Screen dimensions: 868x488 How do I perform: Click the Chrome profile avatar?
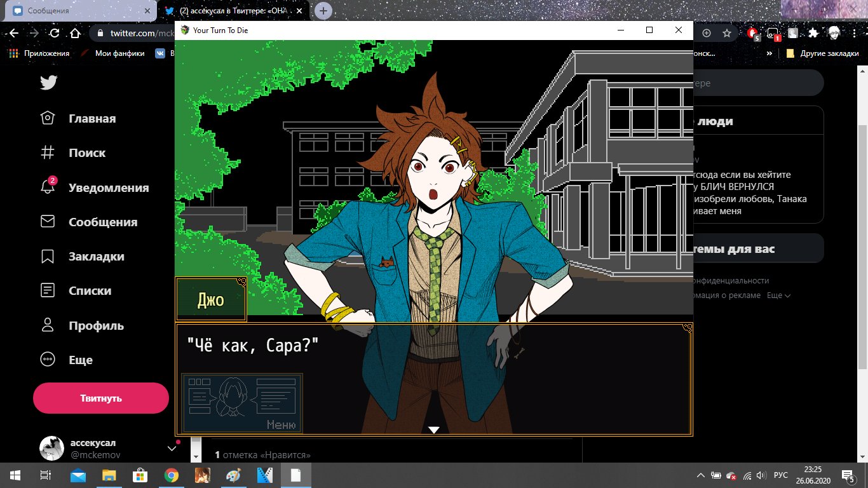click(x=834, y=33)
